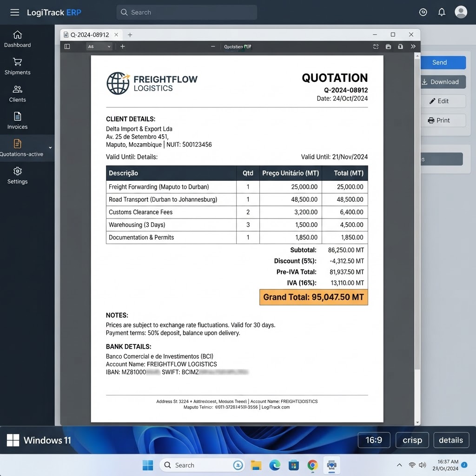The width and height of the screenshot is (476, 476).
Task: Select the Warehousing (3 Days) row
Action: pyautogui.click(x=237, y=225)
